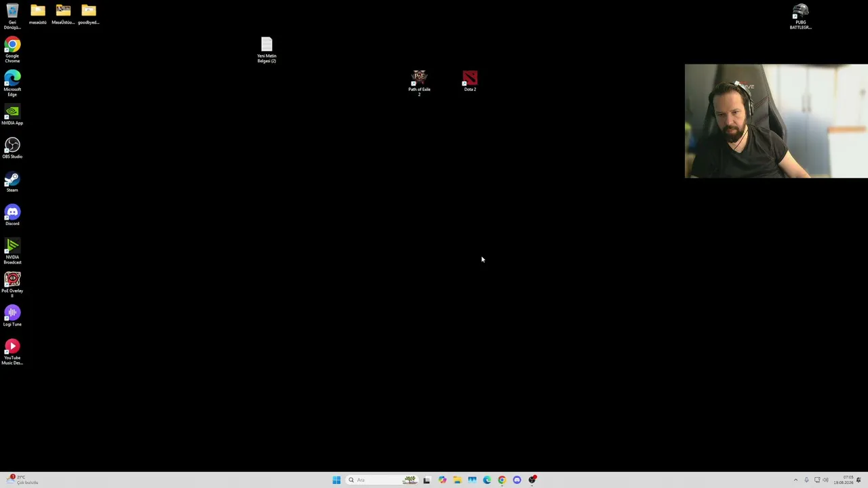Show hidden system tray icons
This screenshot has height=488, width=868.
[x=795, y=480]
